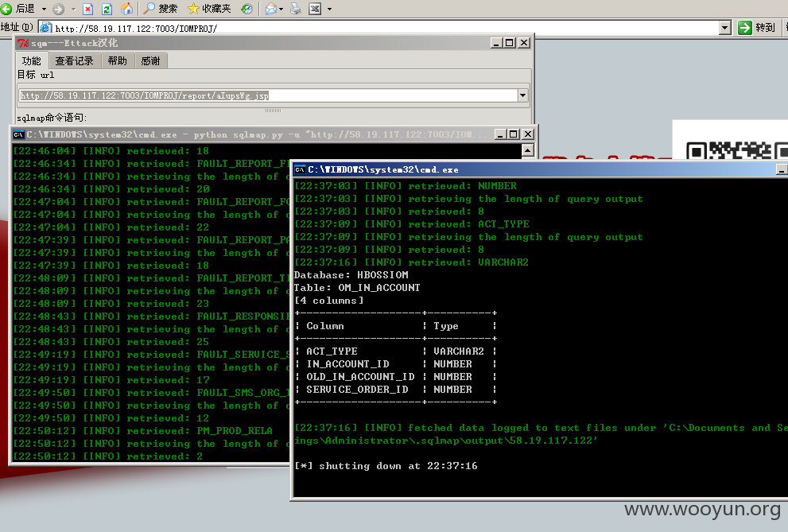788x532 pixels.
Task: Switch to the 感谢 tab
Action: (149, 60)
